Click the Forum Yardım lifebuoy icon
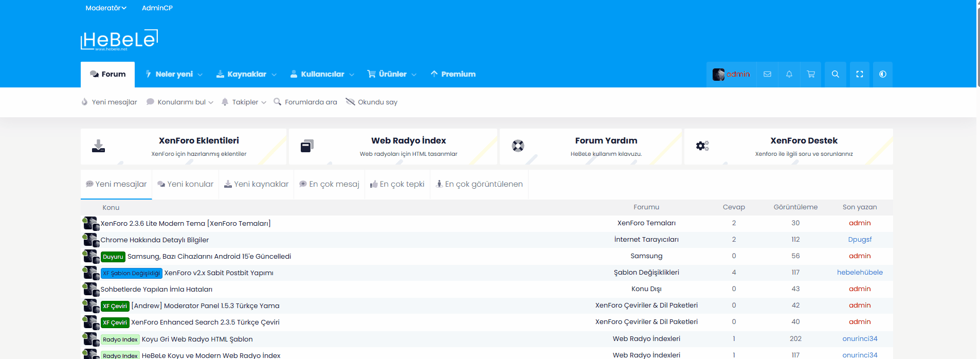The width and height of the screenshot is (980, 359). point(518,146)
